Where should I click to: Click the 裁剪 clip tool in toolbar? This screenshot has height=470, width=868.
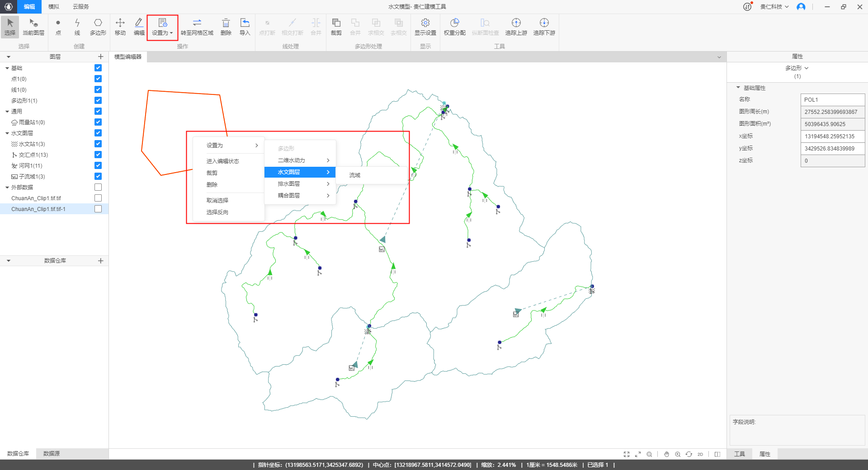pyautogui.click(x=336, y=27)
